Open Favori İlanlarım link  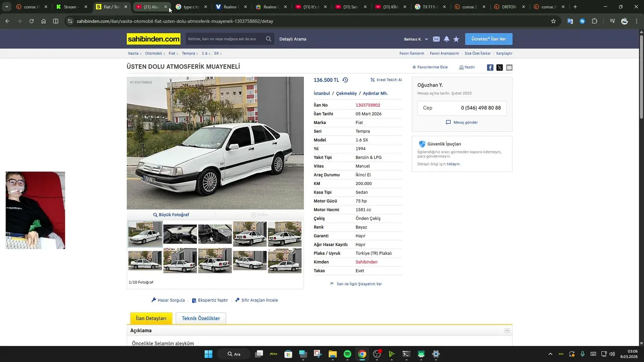(412, 53)
